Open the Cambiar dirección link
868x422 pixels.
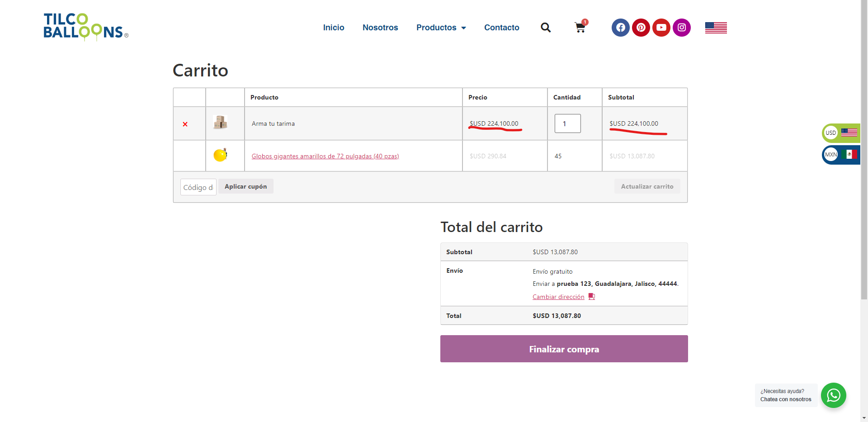pos(558,297)
